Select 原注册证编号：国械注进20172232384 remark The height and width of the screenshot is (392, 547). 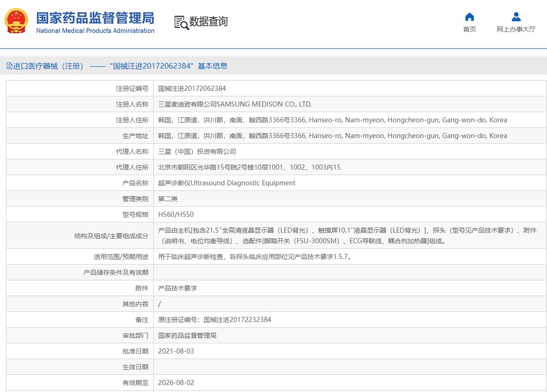(x=214, y=320)
